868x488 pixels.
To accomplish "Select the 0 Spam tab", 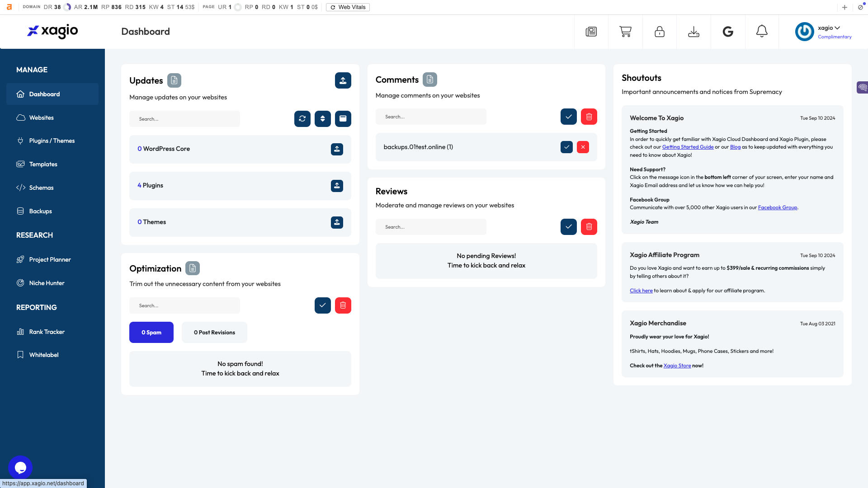I will click(151, 333).
